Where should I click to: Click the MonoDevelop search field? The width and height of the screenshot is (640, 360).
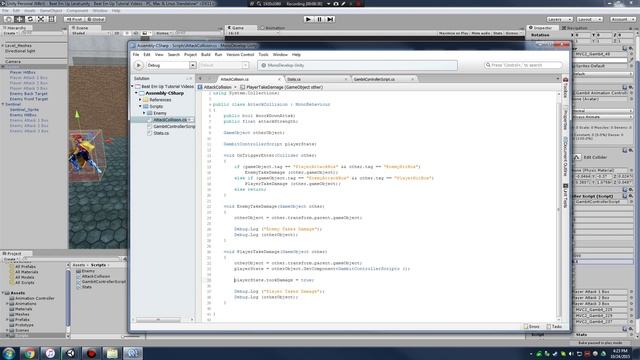[x=523, y=65]
